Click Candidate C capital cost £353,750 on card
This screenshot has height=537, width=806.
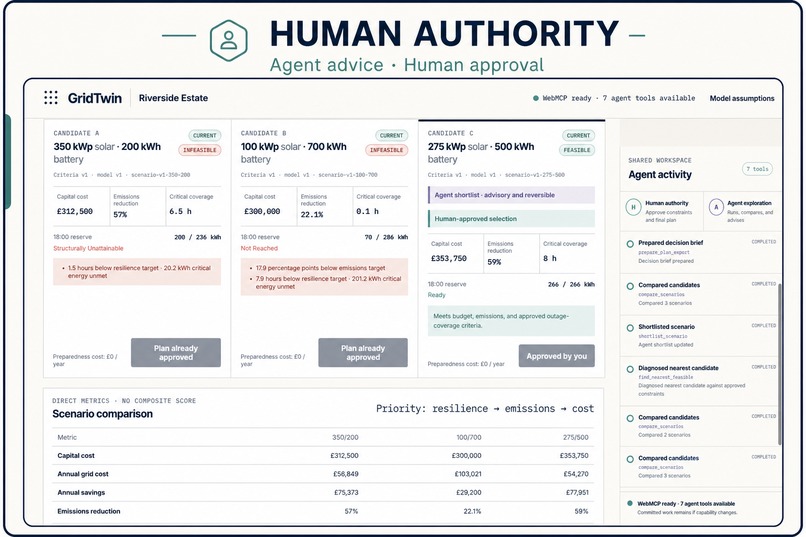coord(449,258)
